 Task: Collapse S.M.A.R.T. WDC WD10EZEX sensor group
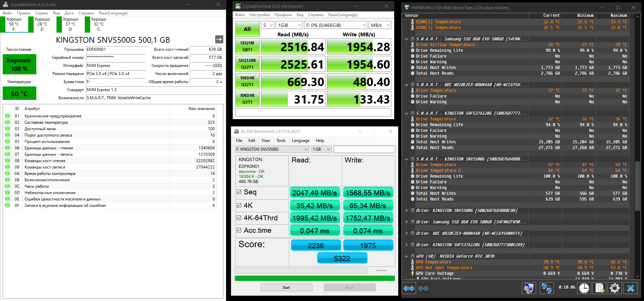(407, 85)
